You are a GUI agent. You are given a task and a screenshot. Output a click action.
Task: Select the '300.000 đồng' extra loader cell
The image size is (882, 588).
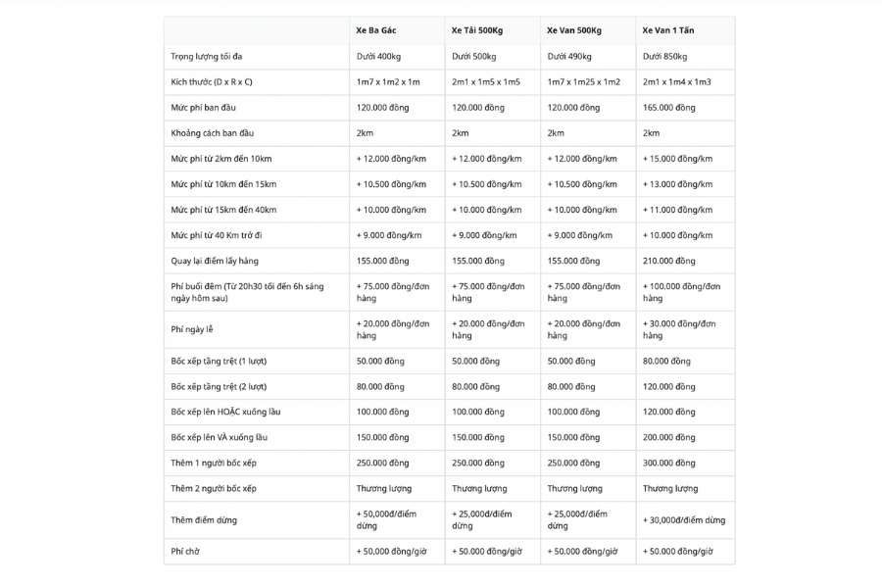click(668, 463)
